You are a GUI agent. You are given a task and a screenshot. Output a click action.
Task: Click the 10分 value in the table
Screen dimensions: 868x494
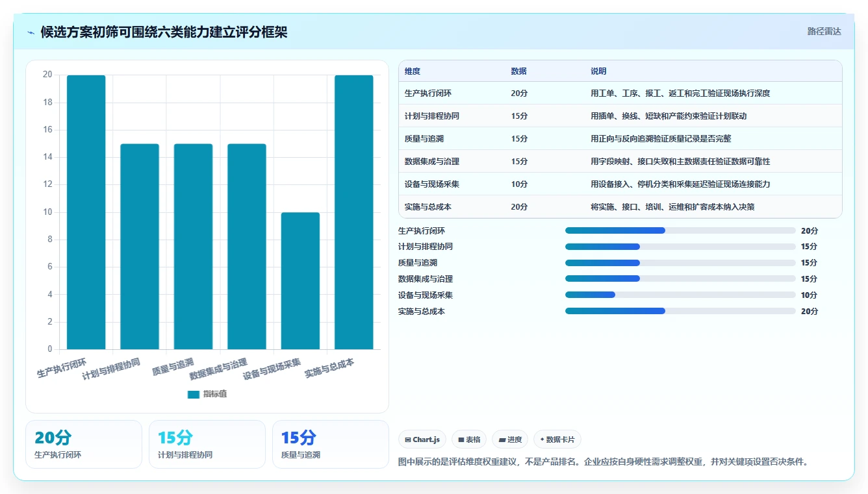click(519, 184)
